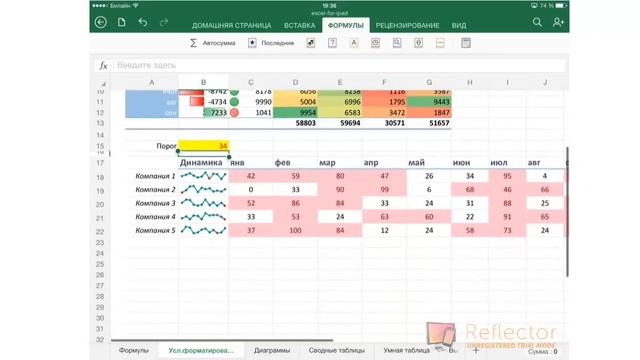Viewport: 640px width, 360px height.
Task: Open the Lookup and Reference functions icon
Action: pyautogui.click(x=397, y=43)
